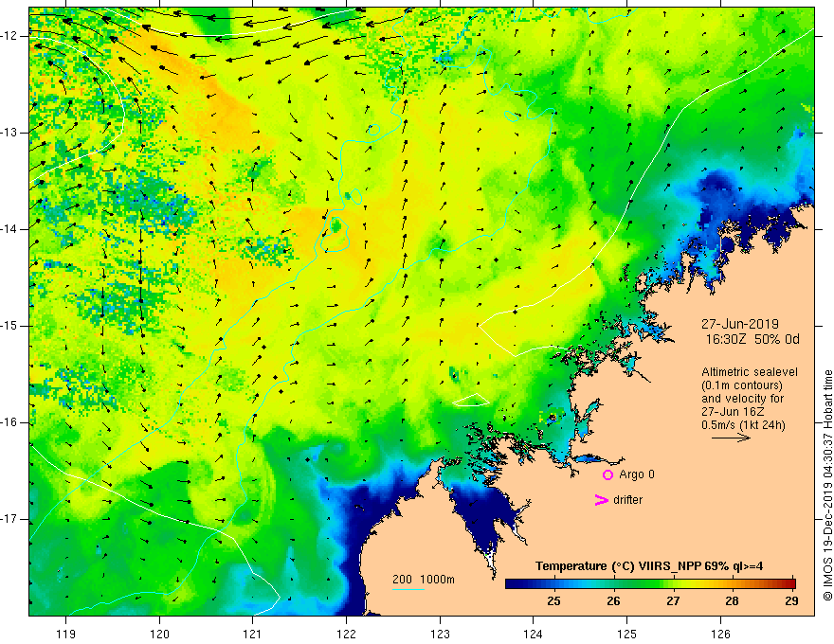Click longitude axis label 123

click(x=440, y=634)
